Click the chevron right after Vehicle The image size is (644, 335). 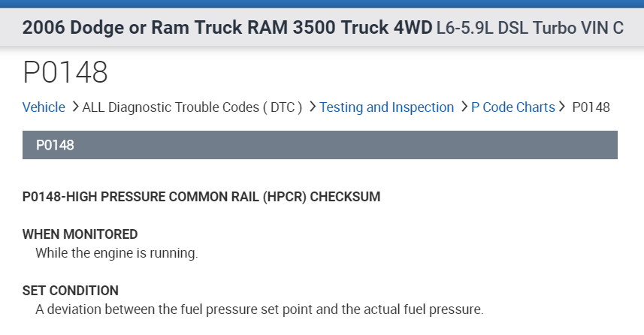(74, 107)
